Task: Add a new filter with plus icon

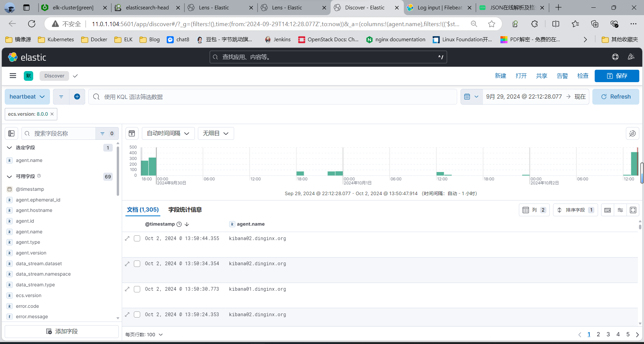Action: coord(77,97)
